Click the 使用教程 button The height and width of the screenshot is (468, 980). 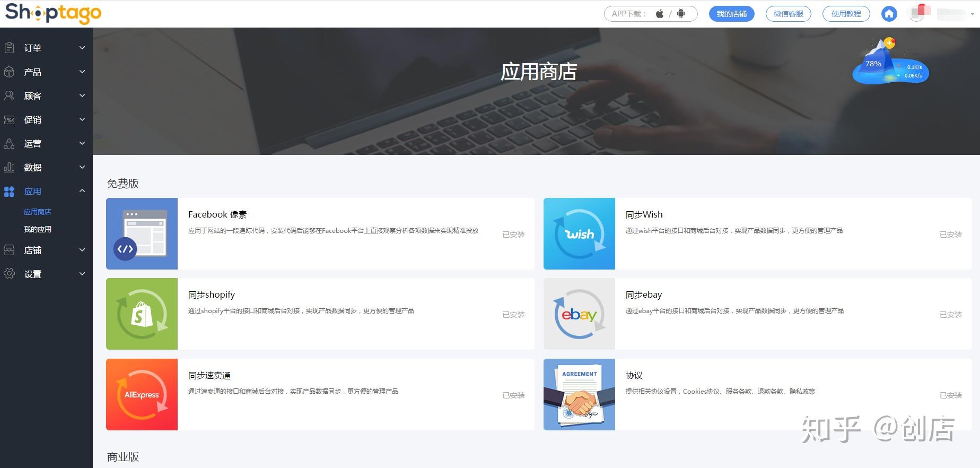point(846,14)
